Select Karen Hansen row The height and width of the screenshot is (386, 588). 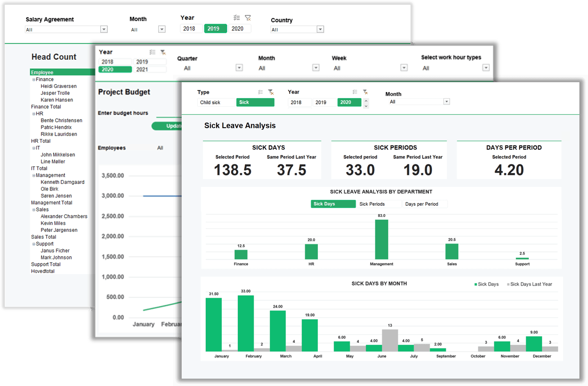click(x=57, y=100)
